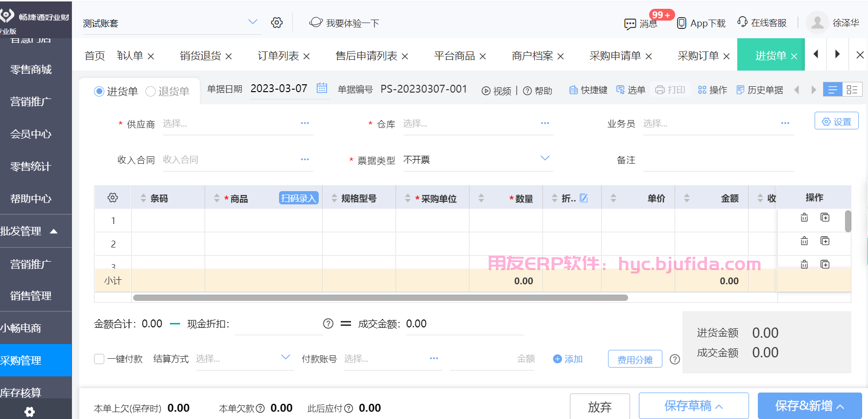Open sidebar bottom settings gear
This screenshot has height=419, width=868.
(x=29, y=412)
